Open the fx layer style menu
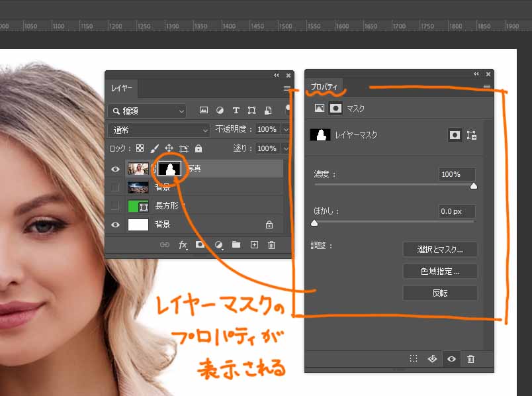532x396 pixels. (183, 245)
